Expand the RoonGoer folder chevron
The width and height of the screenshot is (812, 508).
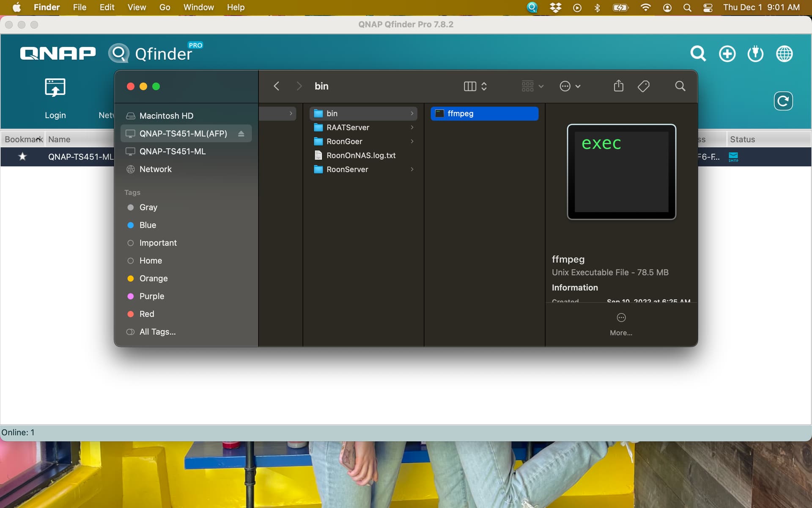point(412,141)
